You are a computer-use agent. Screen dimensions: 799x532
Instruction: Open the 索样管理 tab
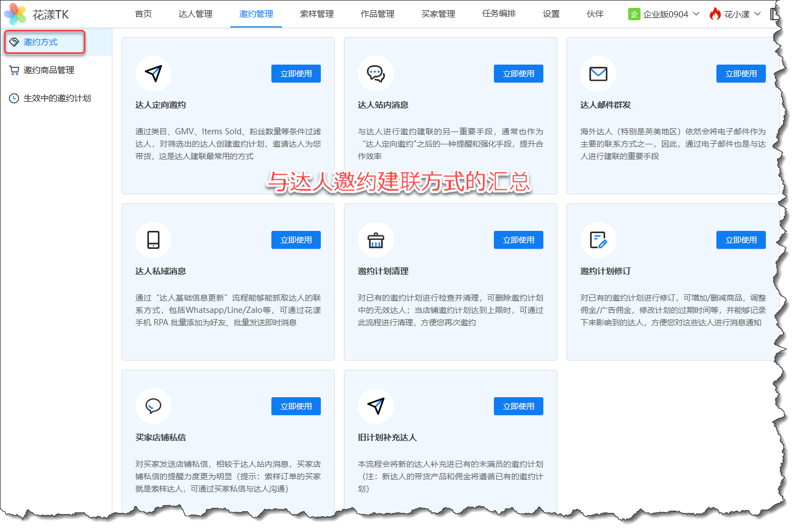pos(317,14)
